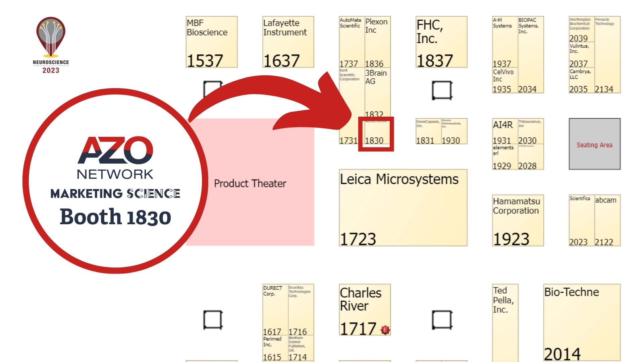Click the Neuroscience 2023 logo

(51, 45)
